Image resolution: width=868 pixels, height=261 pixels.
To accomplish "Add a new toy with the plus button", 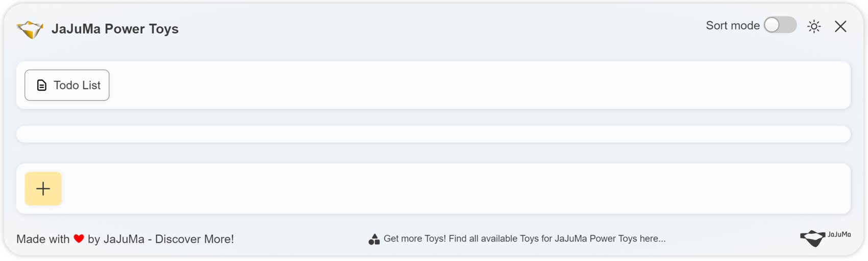I will click(x=43, y=188).
